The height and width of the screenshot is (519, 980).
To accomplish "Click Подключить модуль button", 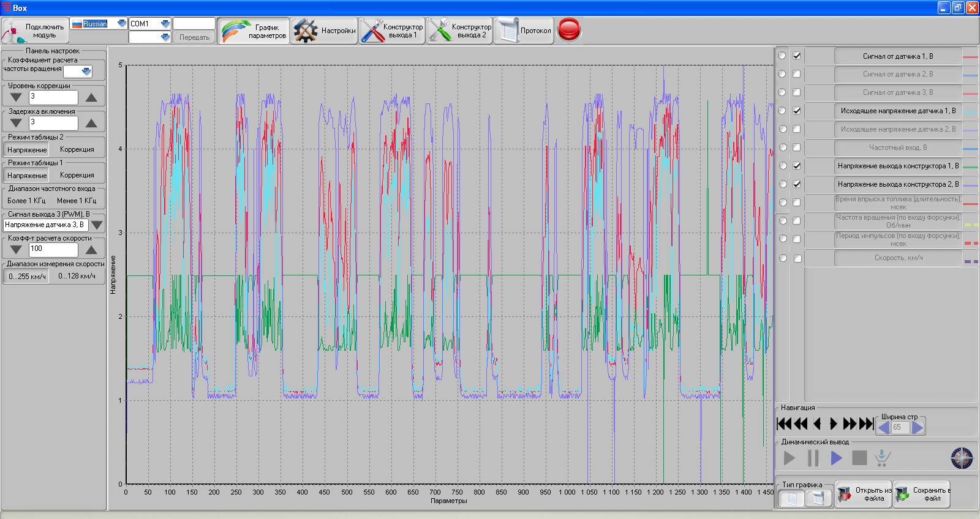I will click(34, 31).
